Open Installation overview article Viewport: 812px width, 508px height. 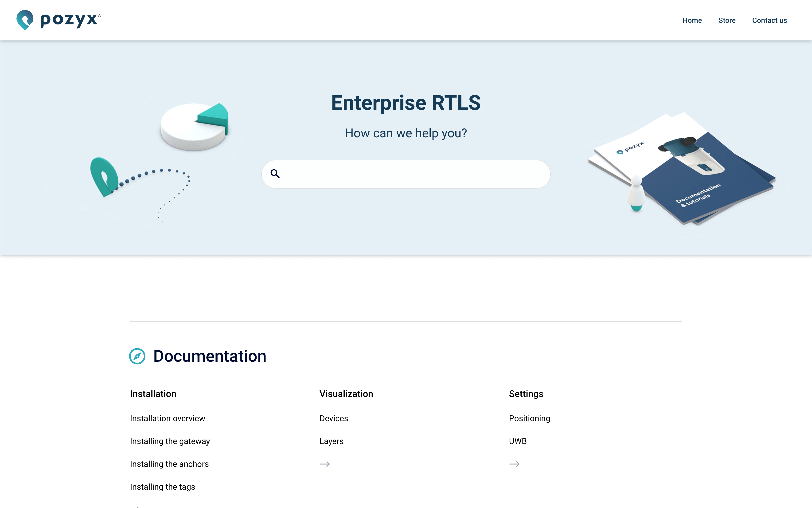point(168,418)
